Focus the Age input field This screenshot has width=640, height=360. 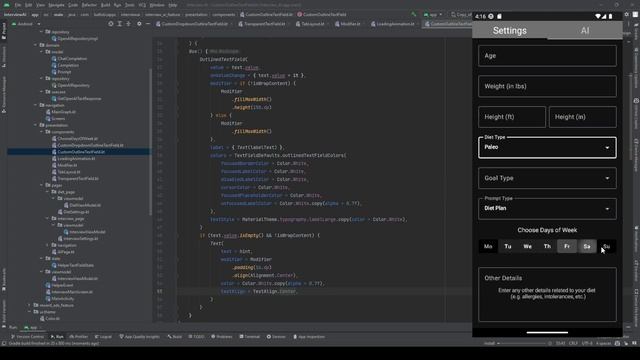(547, 56)
